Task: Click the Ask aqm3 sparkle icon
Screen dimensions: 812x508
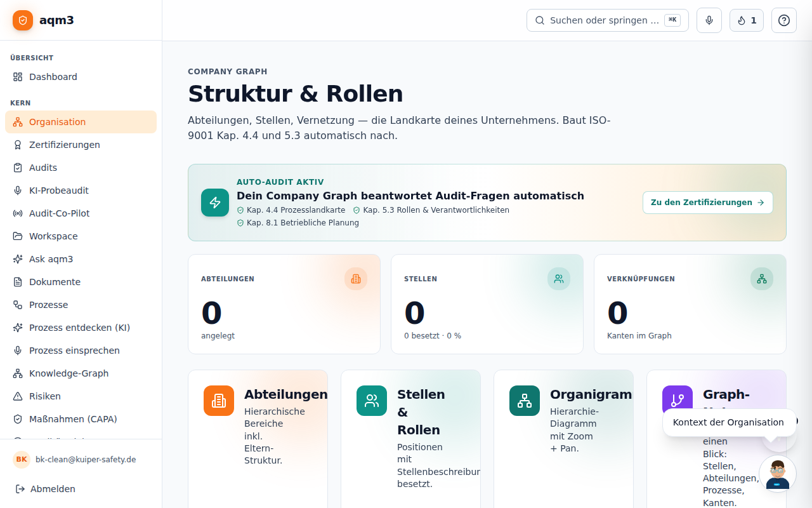Action: click(18, 259)
